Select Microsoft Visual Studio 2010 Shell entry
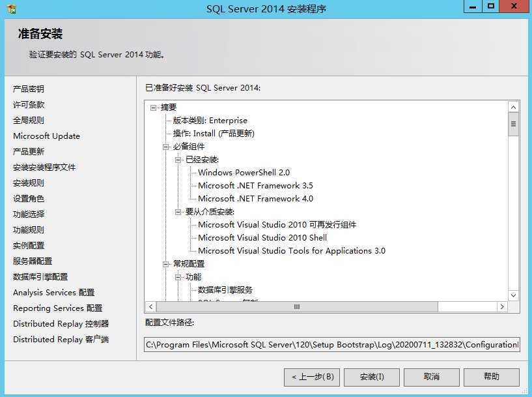The image size is (532, 397). 262,238
